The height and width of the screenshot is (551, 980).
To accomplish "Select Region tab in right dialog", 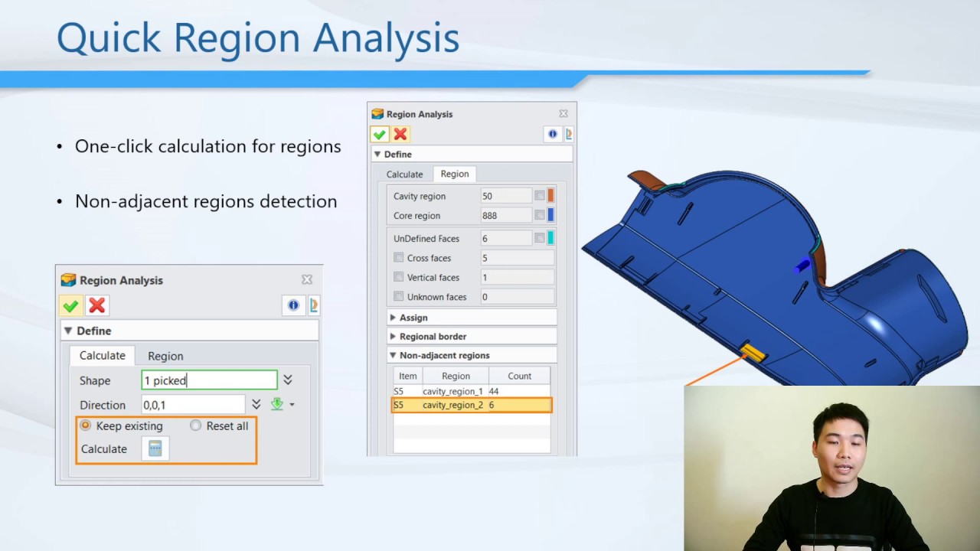I will (x=455, y=174).
